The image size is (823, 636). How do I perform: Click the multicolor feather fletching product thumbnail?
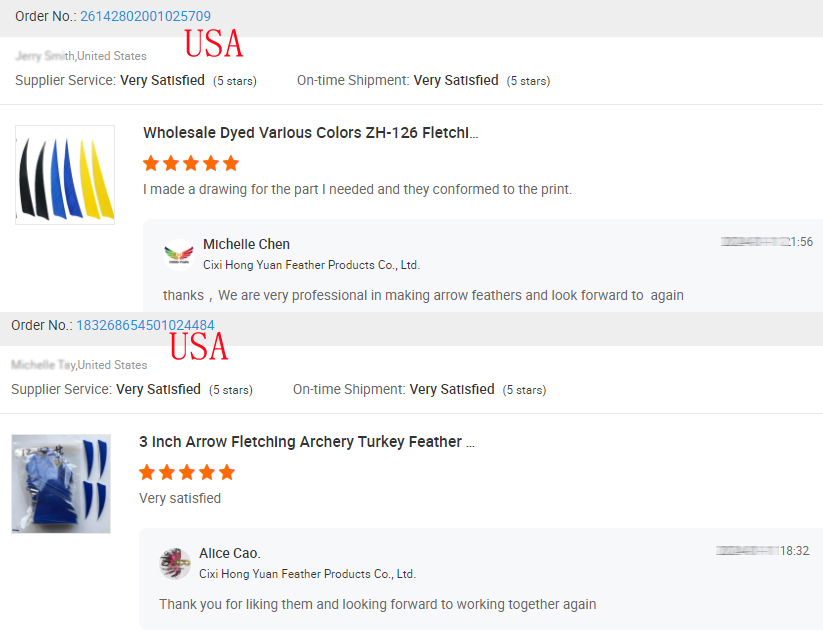[65, 174]
